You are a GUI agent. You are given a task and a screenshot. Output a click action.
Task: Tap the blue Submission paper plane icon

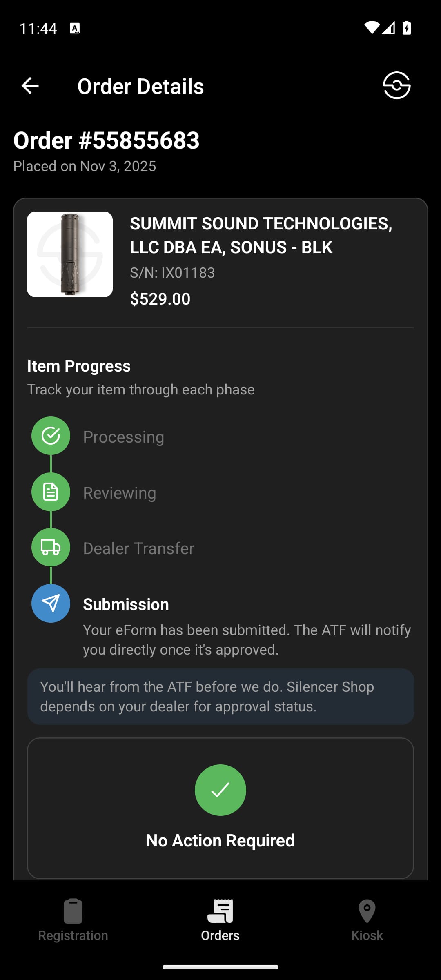50,603
